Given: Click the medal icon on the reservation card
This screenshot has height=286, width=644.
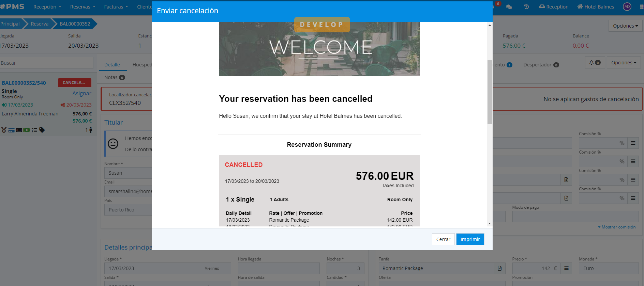Looking at the screenshot, I should point(4,130).
